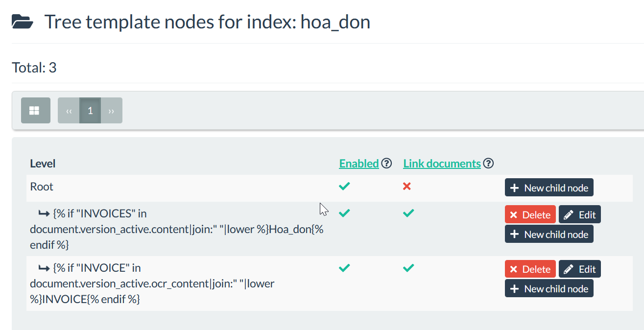Add new child node to Root
Image resolution: width=644 pixels, height=330 pixels.
[x=549, y=188]
